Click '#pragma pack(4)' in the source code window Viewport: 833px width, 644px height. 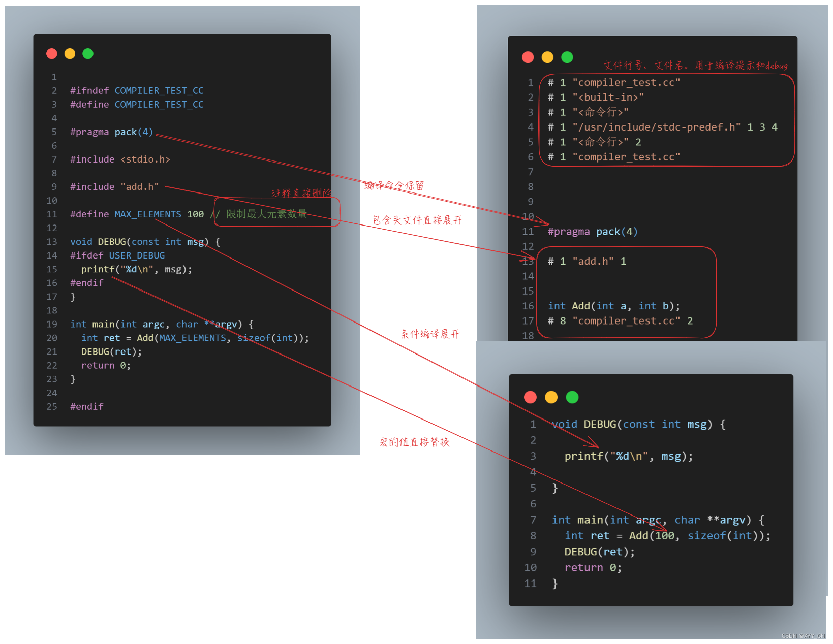coord(111,132)
